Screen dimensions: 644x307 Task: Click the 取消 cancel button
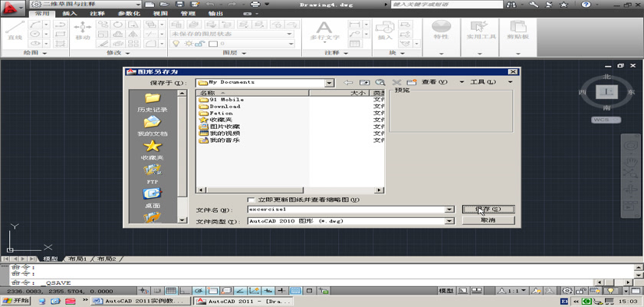(488, 220)
